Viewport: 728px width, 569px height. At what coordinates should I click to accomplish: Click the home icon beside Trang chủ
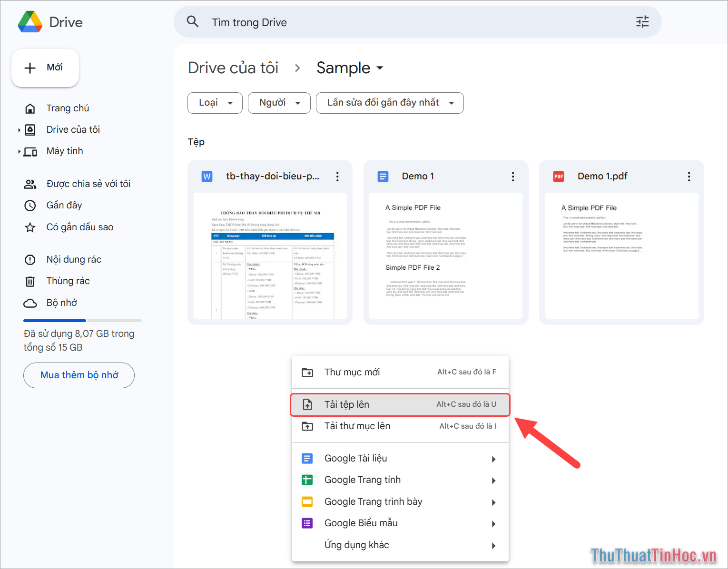tap(30, 108)
